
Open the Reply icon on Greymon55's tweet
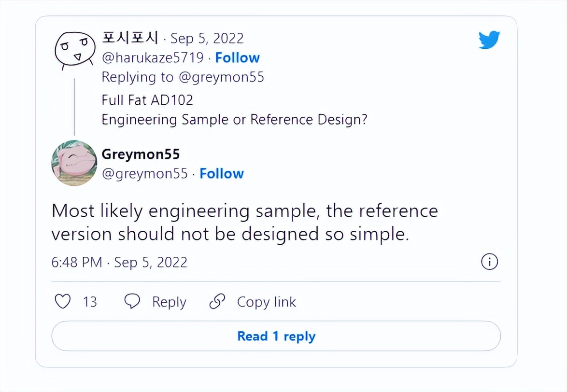(x=132, y=301)
